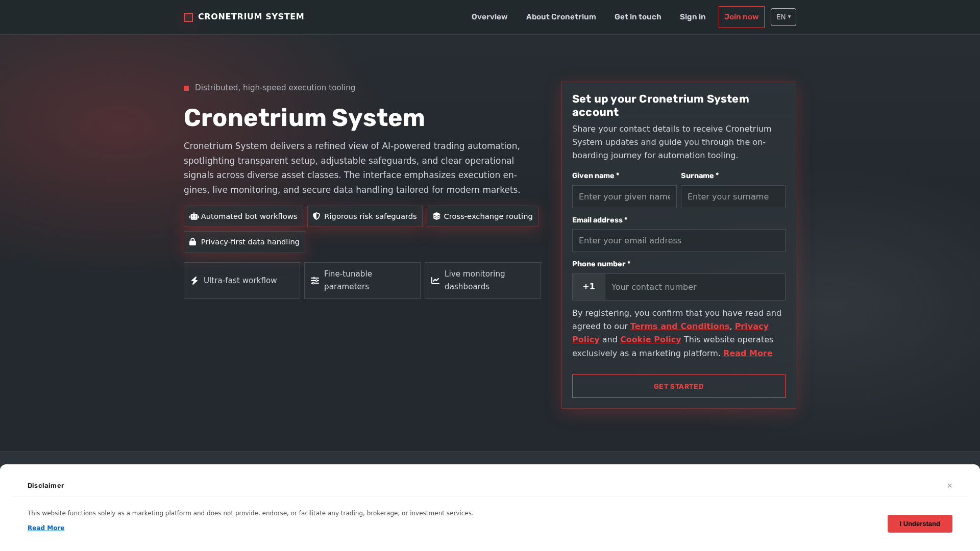Click the chart icon for Live monitoring dashboards
Screen dimensions: 980x551
tap(435, 281)
